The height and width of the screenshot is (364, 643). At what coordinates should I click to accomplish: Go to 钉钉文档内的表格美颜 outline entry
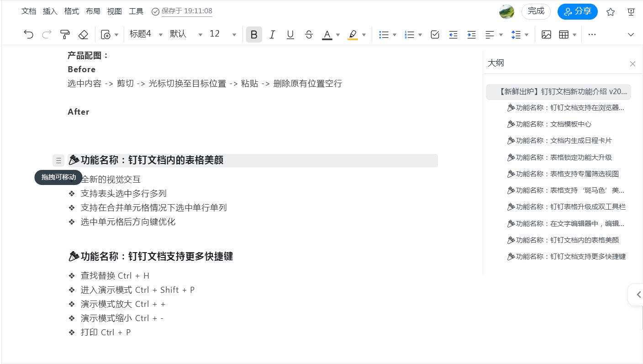click(566, 240)
